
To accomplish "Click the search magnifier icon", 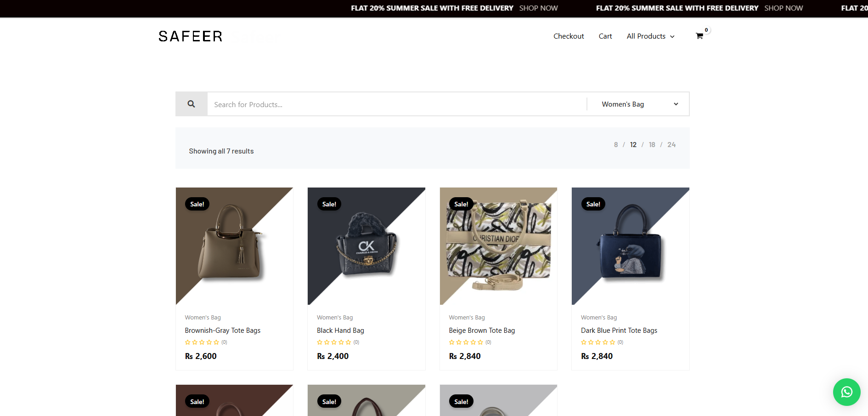I will 192,104.
